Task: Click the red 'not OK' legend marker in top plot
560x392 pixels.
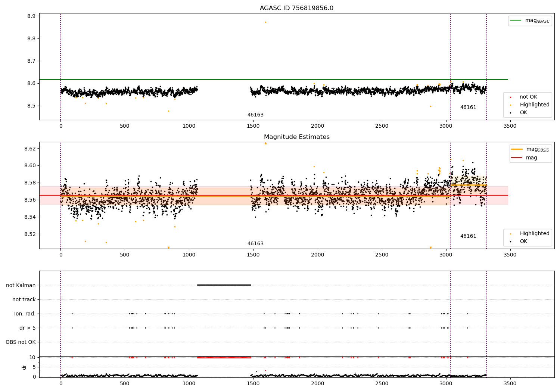Action: 510,97
